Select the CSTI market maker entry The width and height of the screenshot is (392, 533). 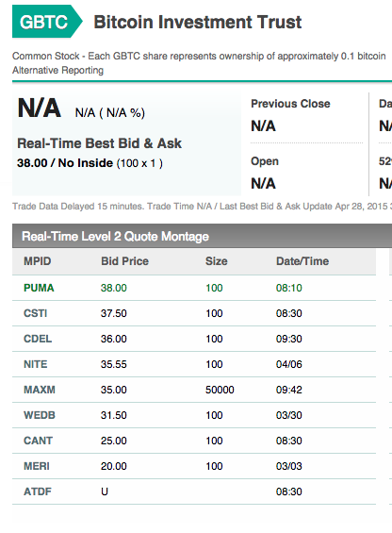pyautogui.click(x=35, y=313)
